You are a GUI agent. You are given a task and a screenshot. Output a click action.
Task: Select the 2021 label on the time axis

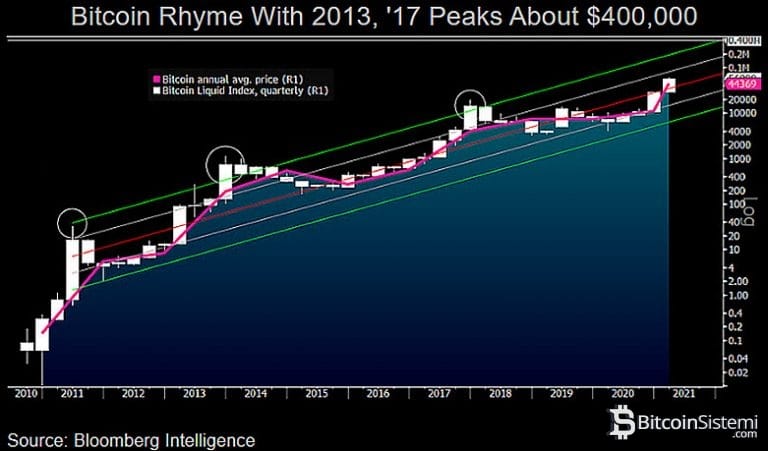[686, 393]
